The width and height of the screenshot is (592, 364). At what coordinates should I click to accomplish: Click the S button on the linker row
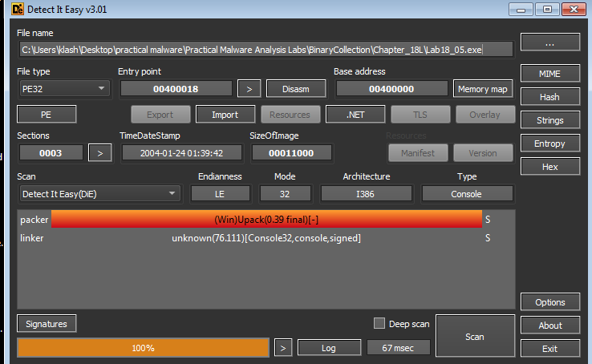pos(488,238)
